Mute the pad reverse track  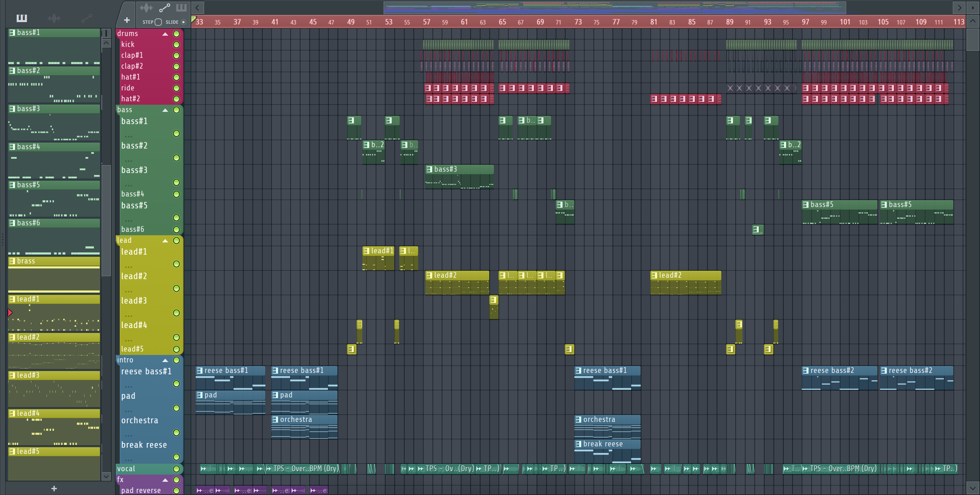[177, 491]
